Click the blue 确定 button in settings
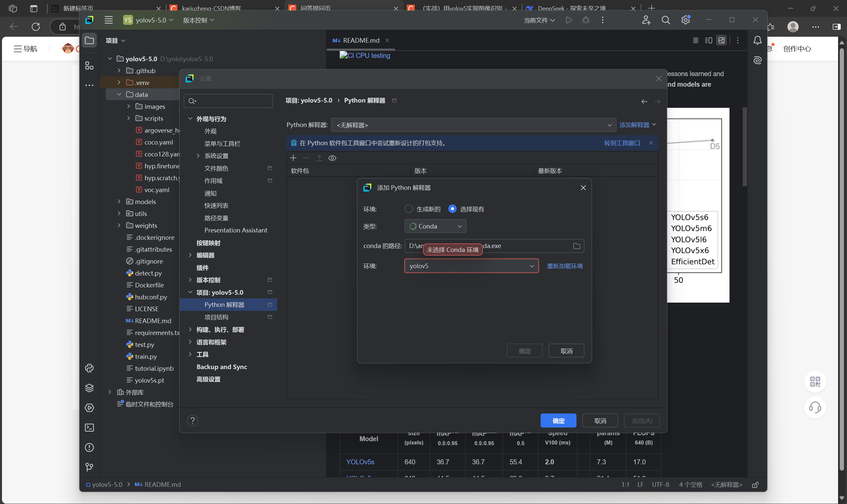Image resolution: width=847 pixels, height=504 pixels. pos(558,421)
